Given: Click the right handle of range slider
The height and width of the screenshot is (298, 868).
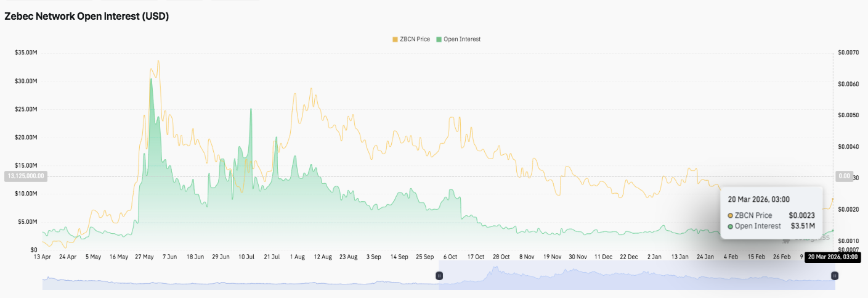Looking at the screenshot, I should (x=835, y=276).
